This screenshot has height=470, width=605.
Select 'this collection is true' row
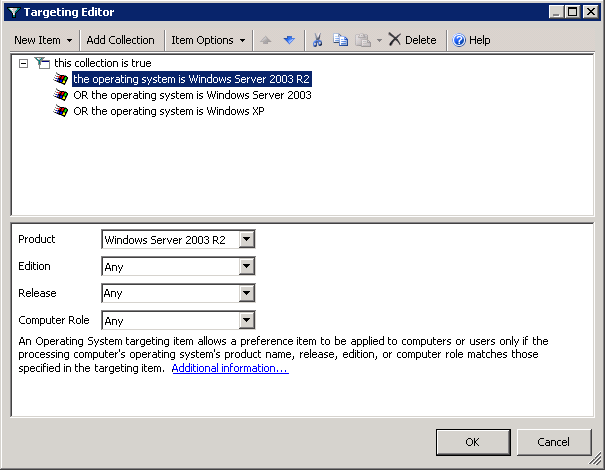point(103,63)
